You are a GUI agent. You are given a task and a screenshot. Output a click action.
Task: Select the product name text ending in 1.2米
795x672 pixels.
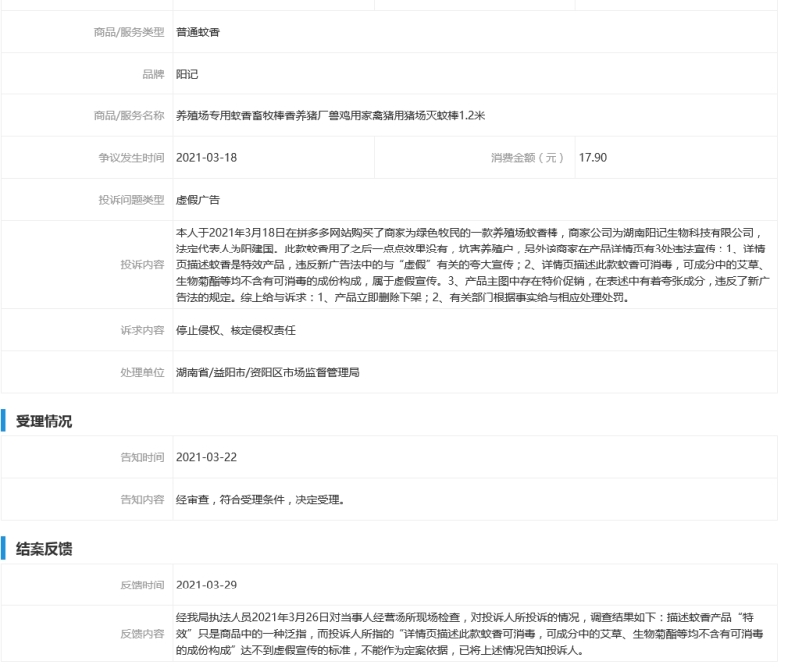[x=330, y=115]
